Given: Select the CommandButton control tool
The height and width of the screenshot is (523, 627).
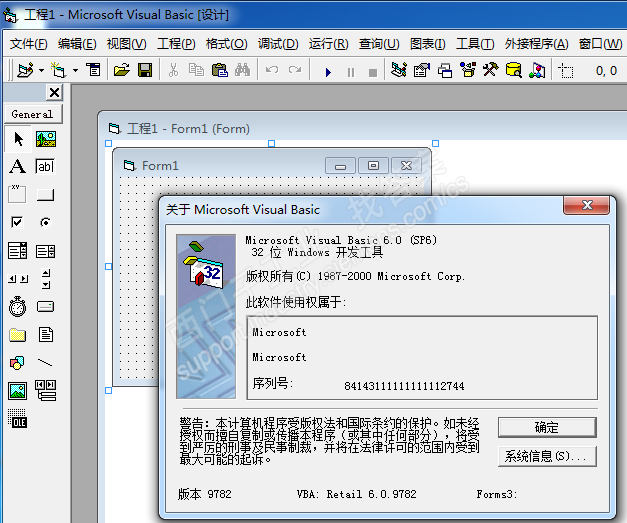Looking at the screenshot, I should 45,195.
